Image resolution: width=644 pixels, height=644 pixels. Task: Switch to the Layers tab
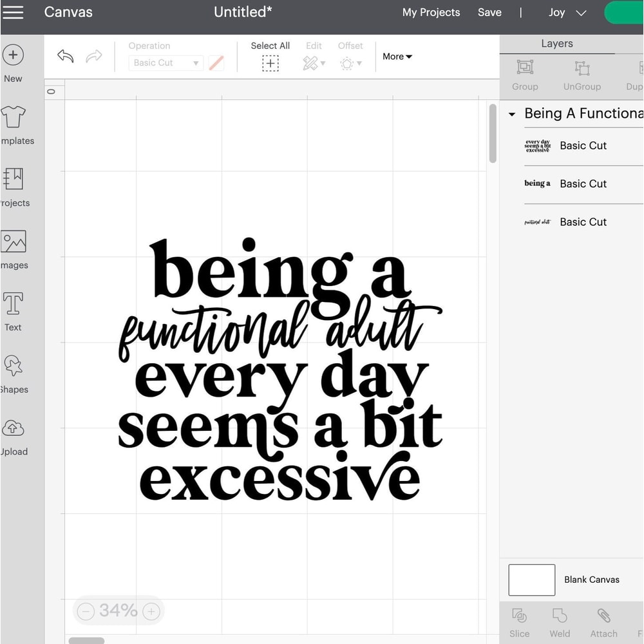[556, 43]
